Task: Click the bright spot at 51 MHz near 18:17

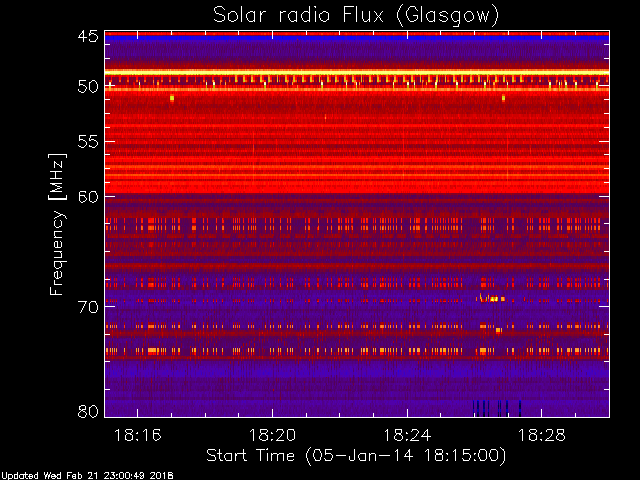Action: point(172,98)
